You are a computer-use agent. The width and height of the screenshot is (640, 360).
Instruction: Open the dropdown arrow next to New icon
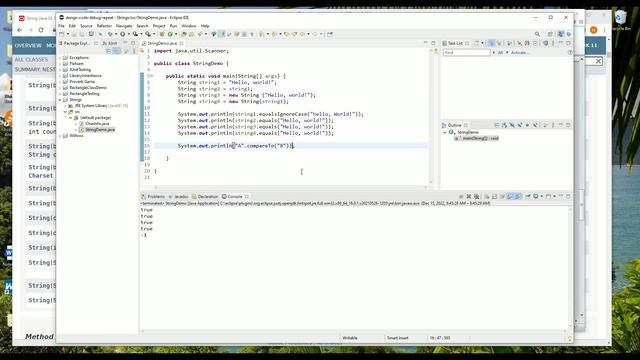tap(67, 34)
